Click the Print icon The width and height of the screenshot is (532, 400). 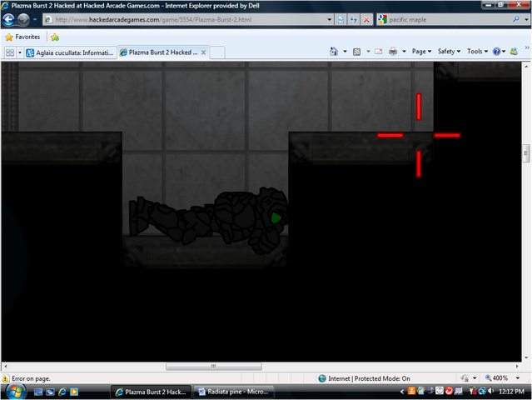pos(393,52)
